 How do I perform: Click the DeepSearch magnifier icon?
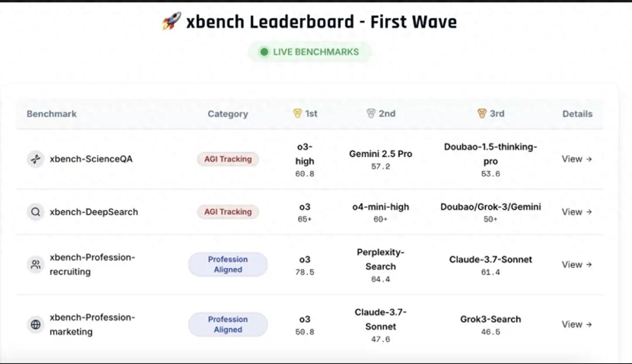(36, 212)
